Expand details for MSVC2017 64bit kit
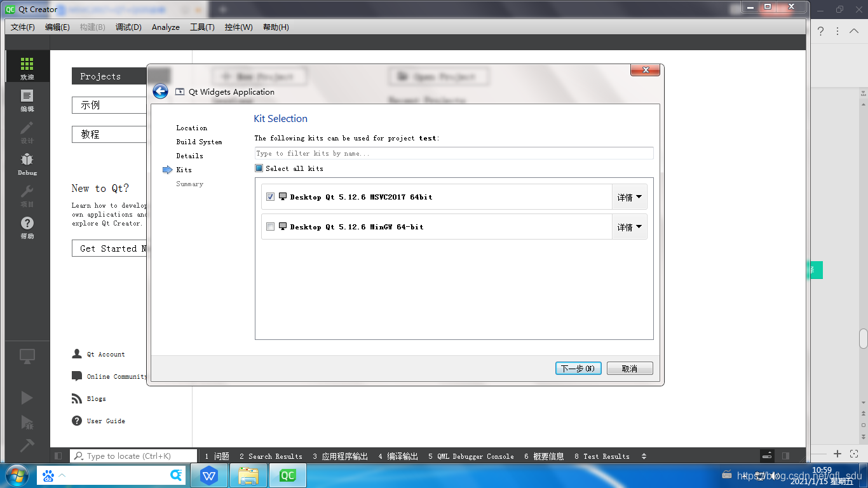 pyautogui.click(x=629, y=197)
